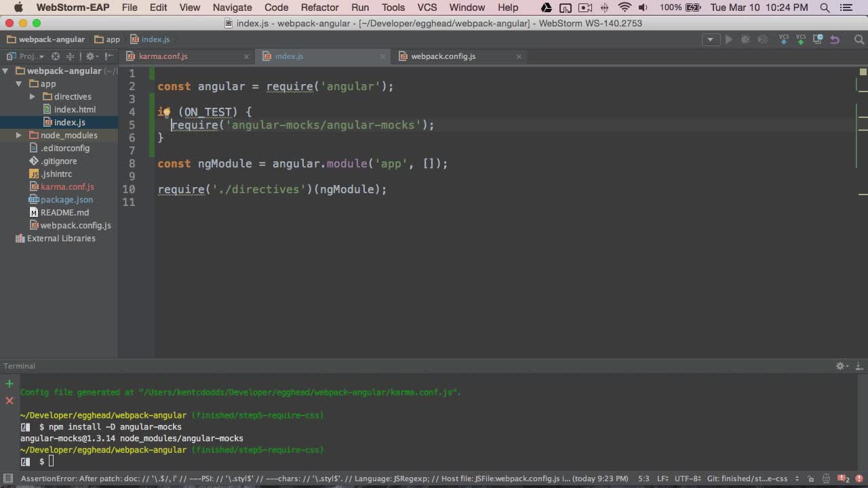
Task: Click the VCS update project icon
Action: [784, 39]
